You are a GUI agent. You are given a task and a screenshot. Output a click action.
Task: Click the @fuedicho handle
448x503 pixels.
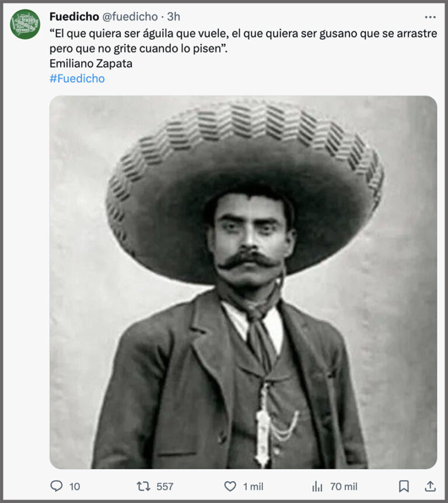point(130,17)
